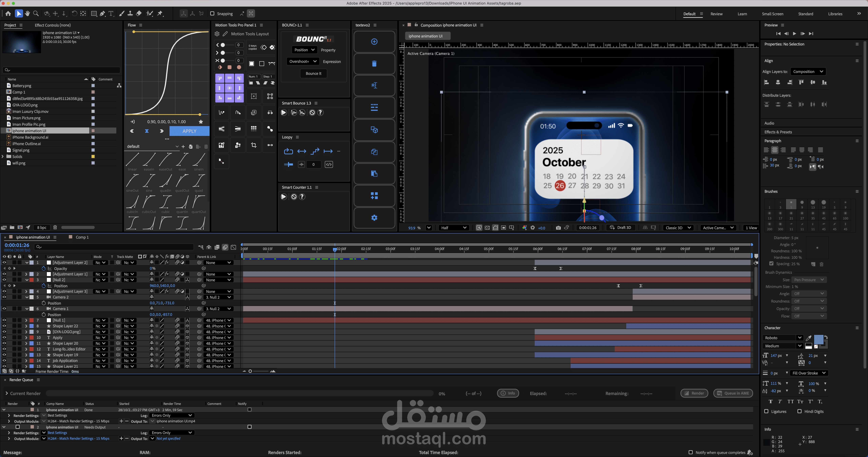Select the Clone Stamp tool
Viewport: 868px width, 457px height.
[130, 13]
